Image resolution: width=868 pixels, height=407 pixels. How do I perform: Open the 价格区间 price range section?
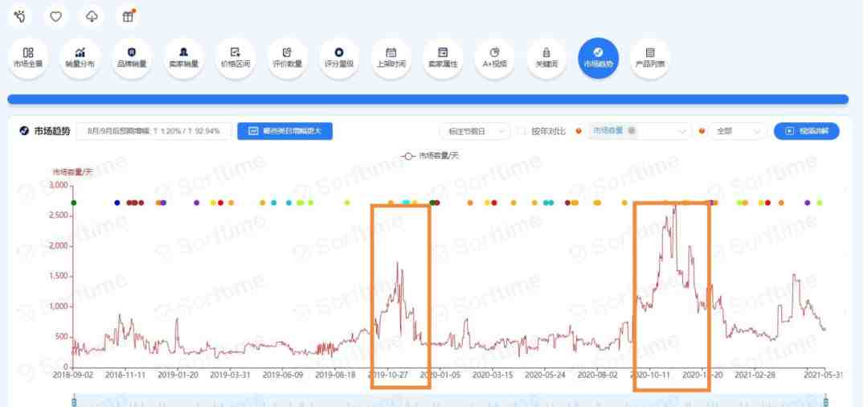(235, 58)
